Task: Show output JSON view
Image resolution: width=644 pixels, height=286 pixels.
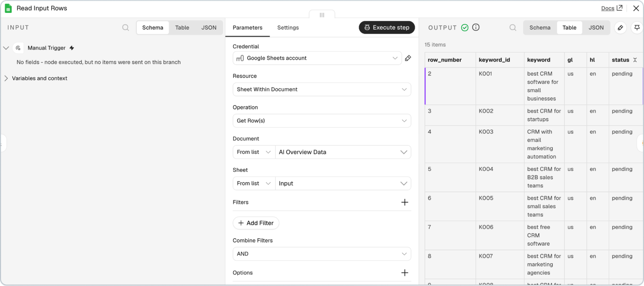Action: click(x=596, y=28)
